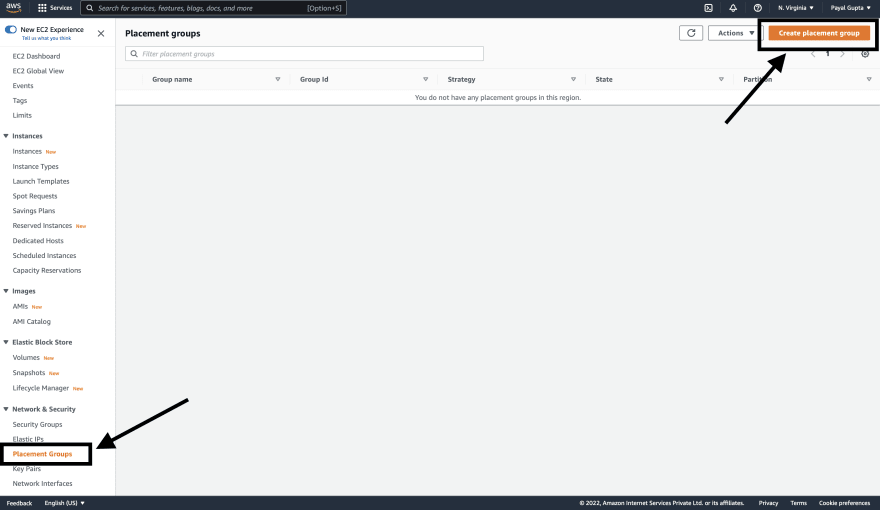Open the notifications bell
Screen dimensions: 880x510
[733, 8]
